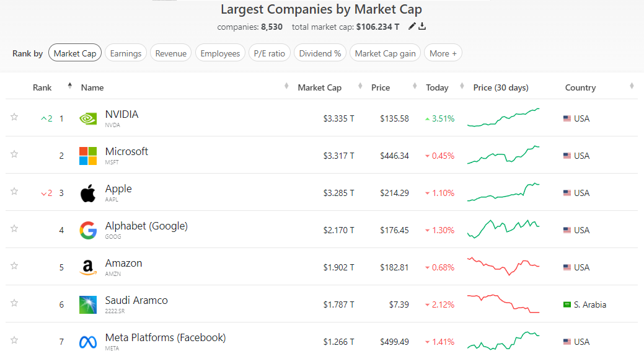Select the P/E ratio rank-by tab
644x356 pixels.
tap(270, 53)
